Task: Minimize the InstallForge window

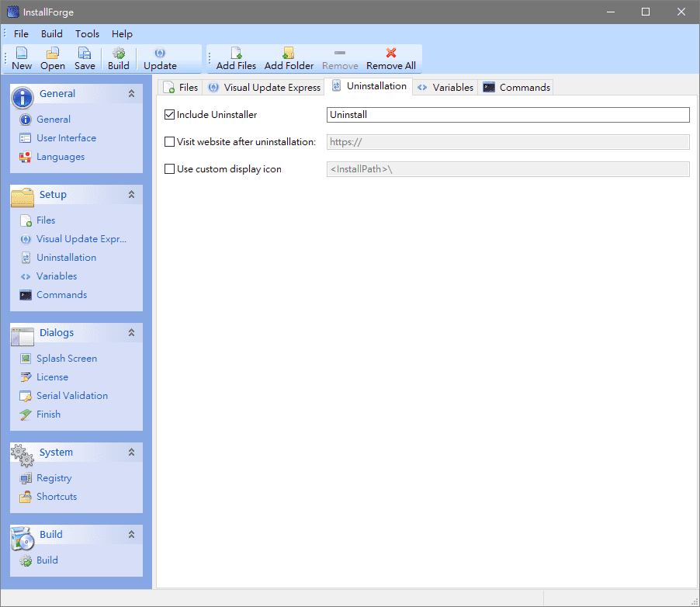Action: coord(611,12)
